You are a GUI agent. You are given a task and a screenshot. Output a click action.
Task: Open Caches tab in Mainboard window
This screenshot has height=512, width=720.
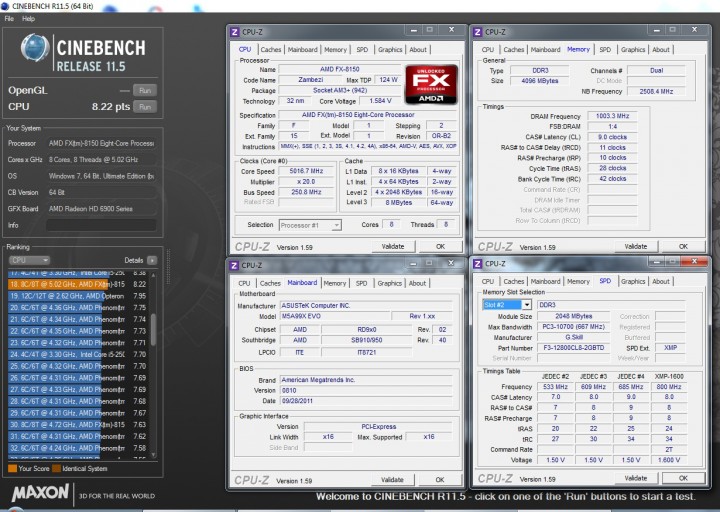tap(270, 283)
